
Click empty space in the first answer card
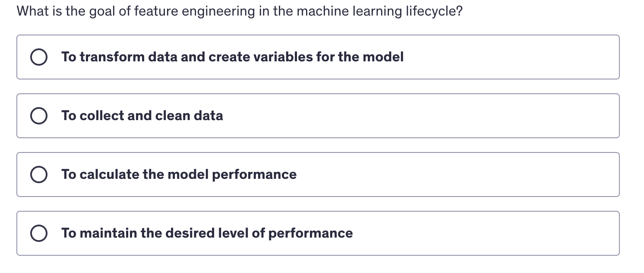click(509, 57)
